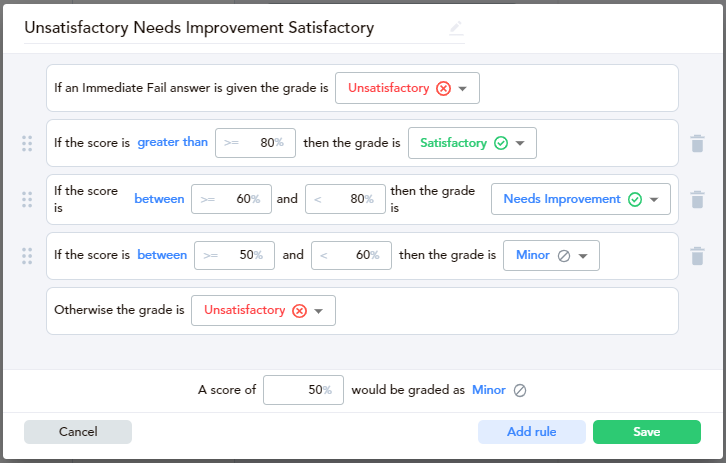The height and width of the screenshot is (463, 726).
Task: Grab drag handle of the Minor rule
Action: [x=27, y=256]
